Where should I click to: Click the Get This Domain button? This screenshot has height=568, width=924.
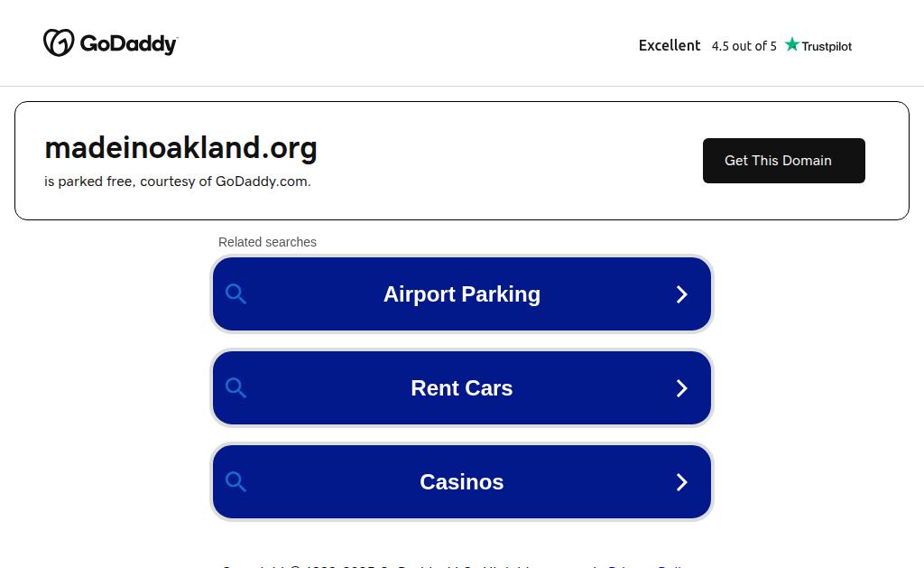point(784,161)
